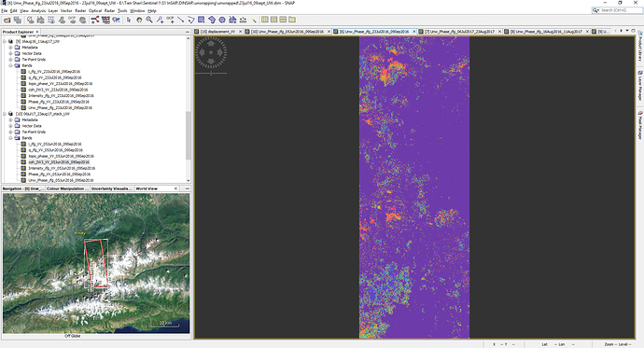Select the Draw Ellipse tool
This screenshot has height=348, width=644.
(x=222, y=20)
